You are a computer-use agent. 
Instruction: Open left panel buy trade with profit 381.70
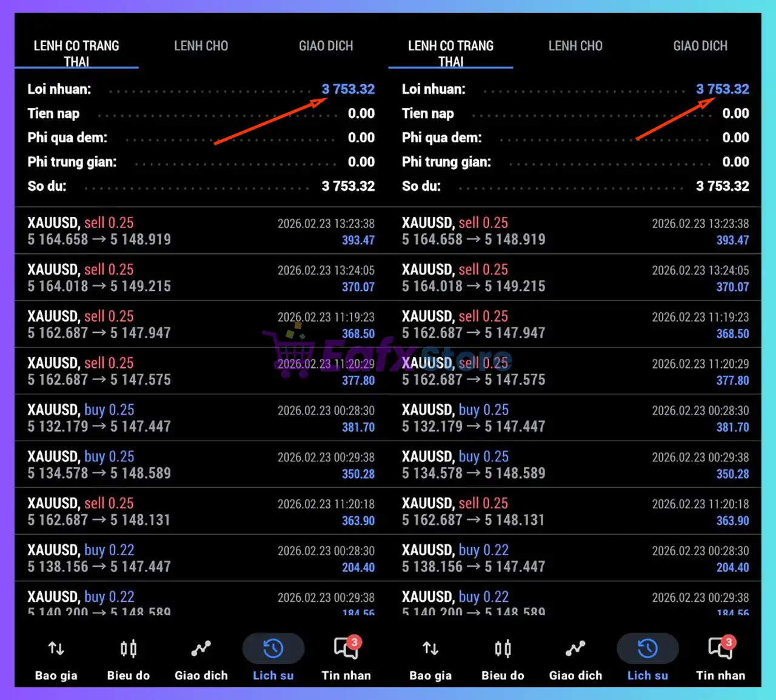pos(200,418)
